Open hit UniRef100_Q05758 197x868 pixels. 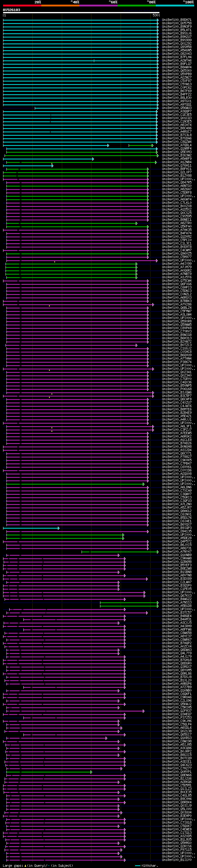point(177,23)
